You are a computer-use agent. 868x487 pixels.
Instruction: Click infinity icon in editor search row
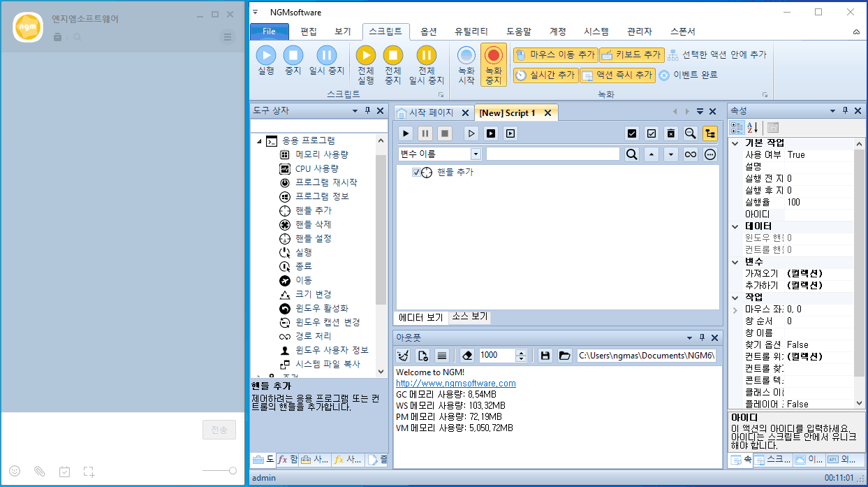point(691,154)
